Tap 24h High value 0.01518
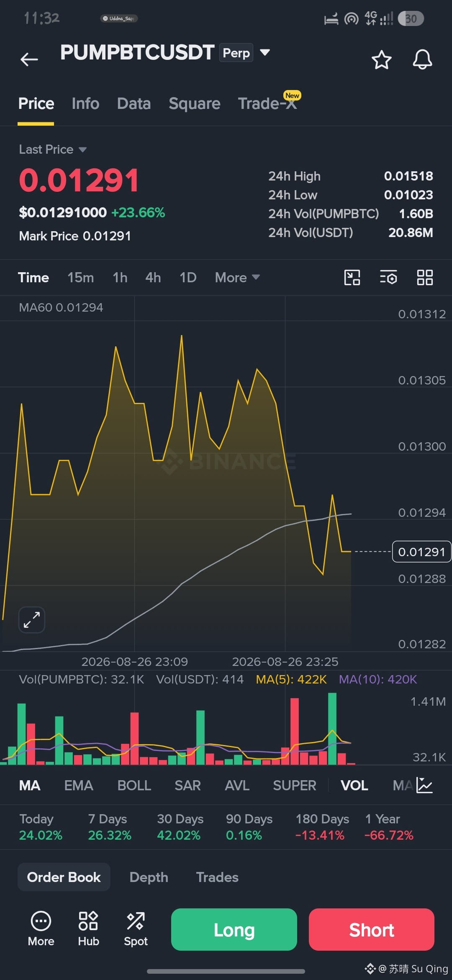This screenshot has width=452, height=980. click(408, 176)
